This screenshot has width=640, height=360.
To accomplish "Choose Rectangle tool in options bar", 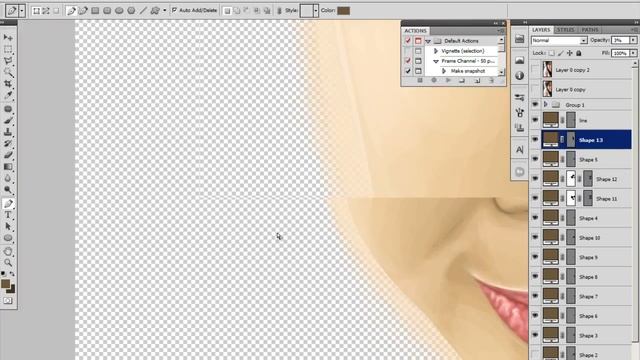I will [x=95, y=11].
